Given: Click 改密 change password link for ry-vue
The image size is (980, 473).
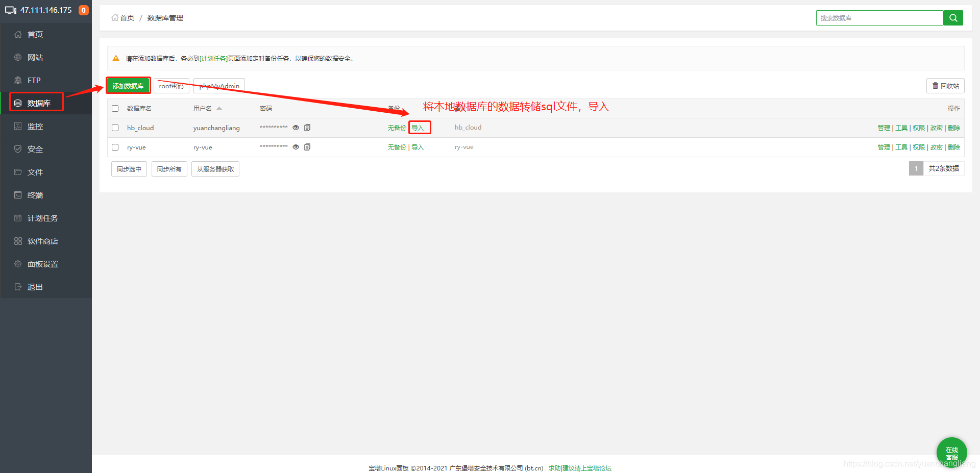Looking at the screenshot, I should 937,147.
